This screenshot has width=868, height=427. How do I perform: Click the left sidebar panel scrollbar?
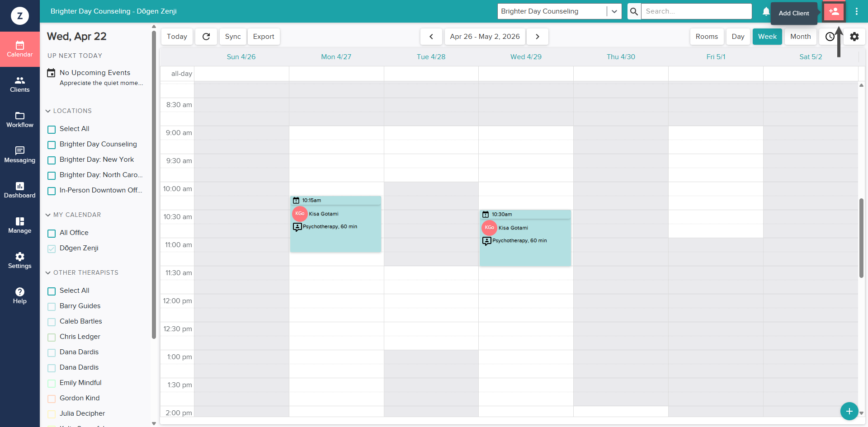pyautogui.click(x=154, y=184)
